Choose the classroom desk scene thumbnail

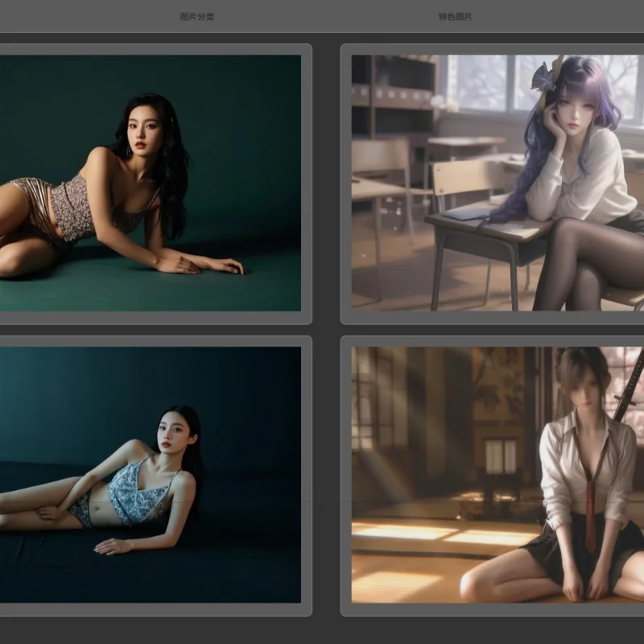497,183
